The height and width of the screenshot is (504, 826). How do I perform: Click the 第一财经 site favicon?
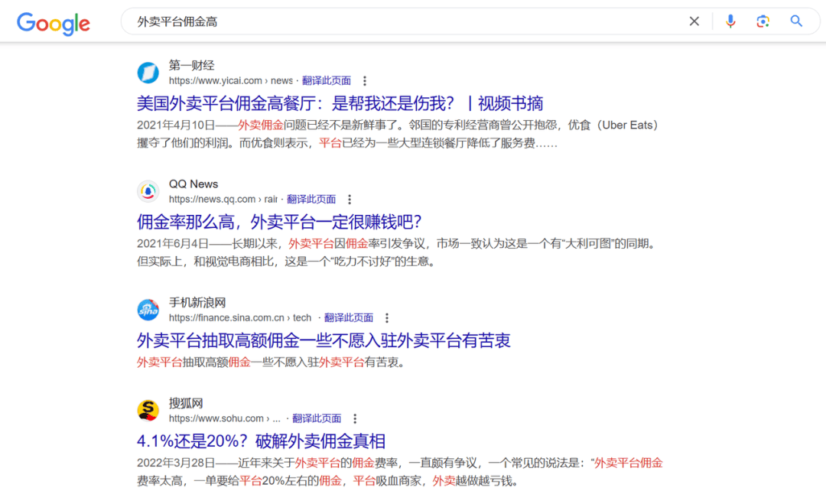coord(148,73)
